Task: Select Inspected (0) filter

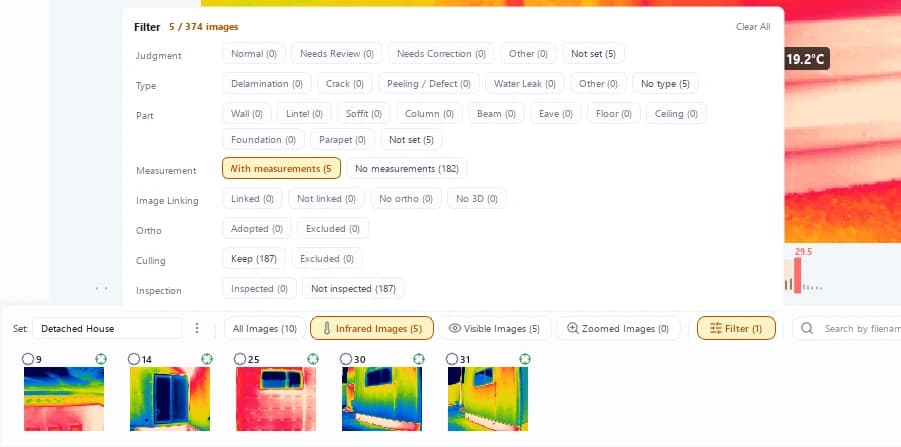Action: point(259,288)
